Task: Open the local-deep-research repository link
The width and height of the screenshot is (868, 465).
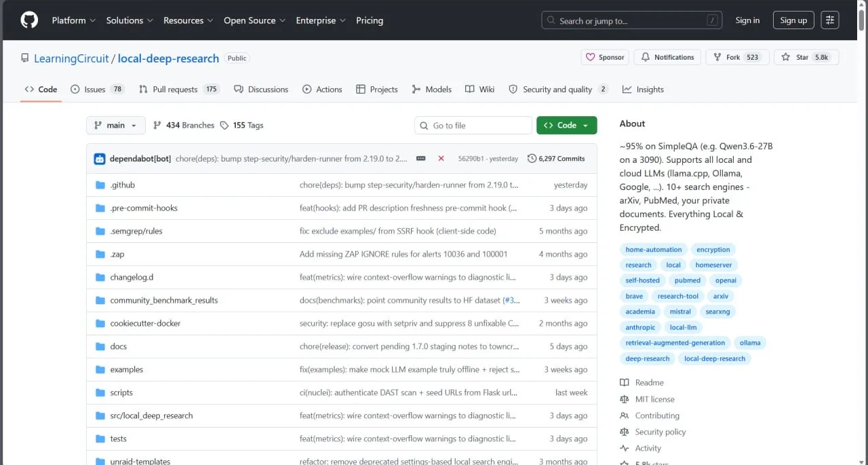Action: pos(168,58)
